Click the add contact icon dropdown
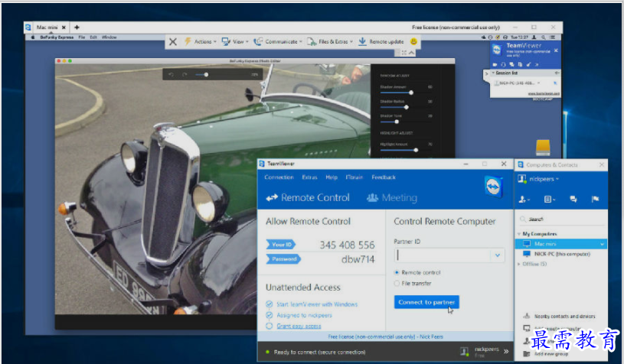624x364 pixels. [524, 199]
